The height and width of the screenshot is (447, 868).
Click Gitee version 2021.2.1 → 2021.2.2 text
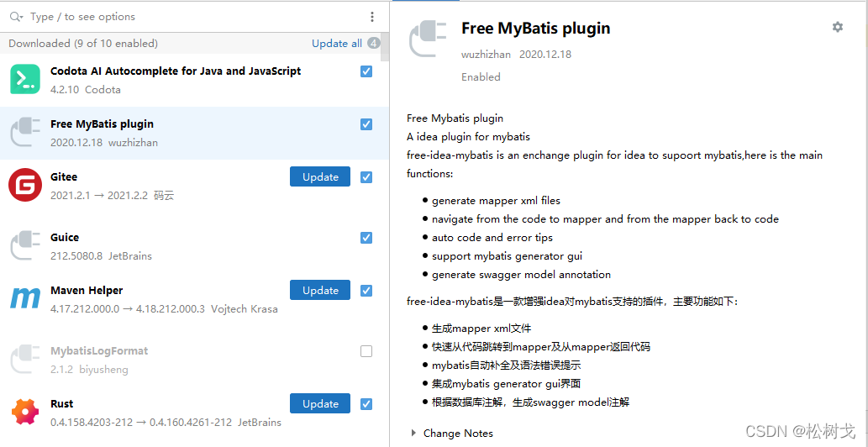click(98, 195)
